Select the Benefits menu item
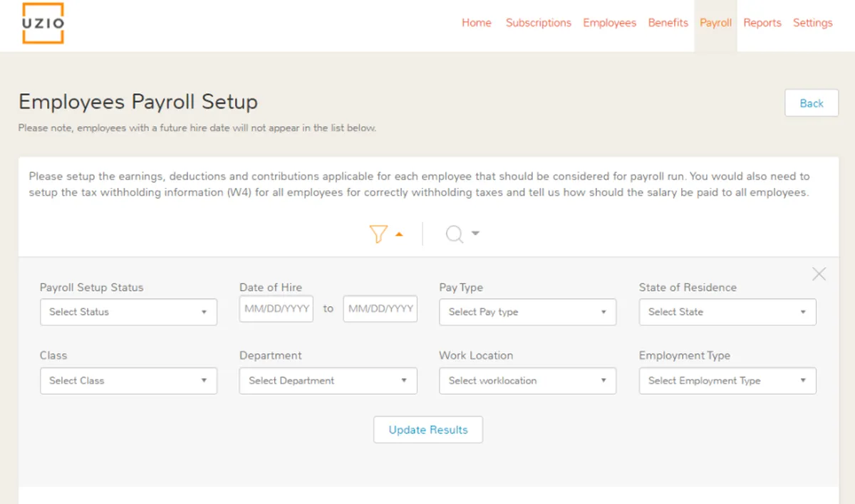Screen dimensions: 855x504 point(668,23)
